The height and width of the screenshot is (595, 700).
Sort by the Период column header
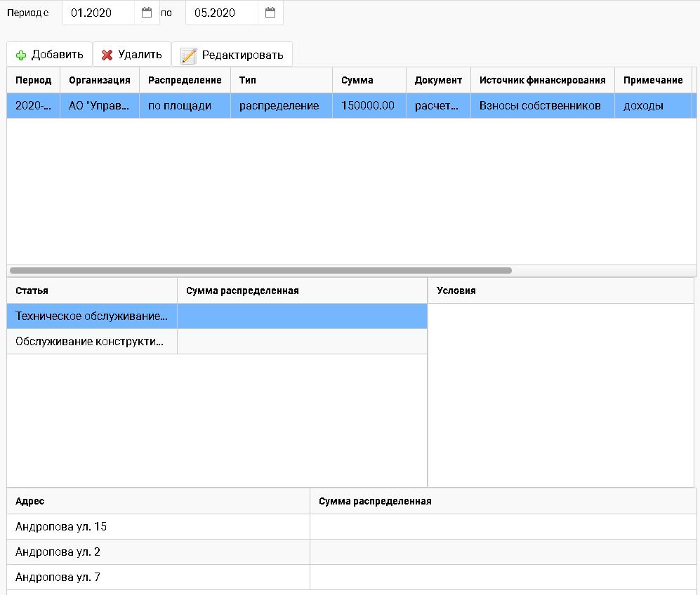33,80
